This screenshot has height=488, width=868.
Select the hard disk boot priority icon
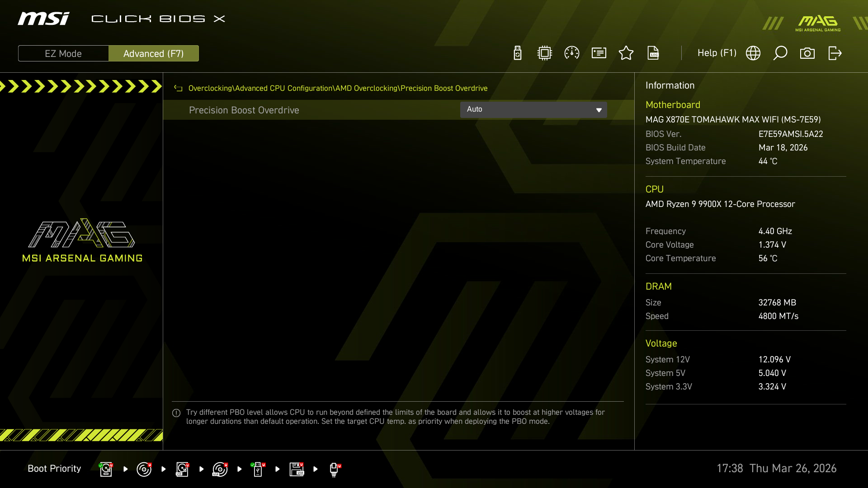tap(106, 469)
